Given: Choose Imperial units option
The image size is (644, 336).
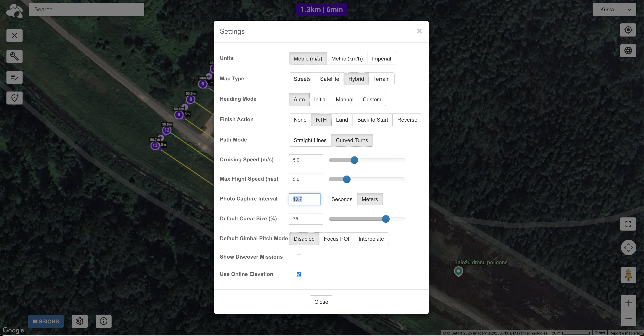Looking at the screenshot, I should click(381, 59).
